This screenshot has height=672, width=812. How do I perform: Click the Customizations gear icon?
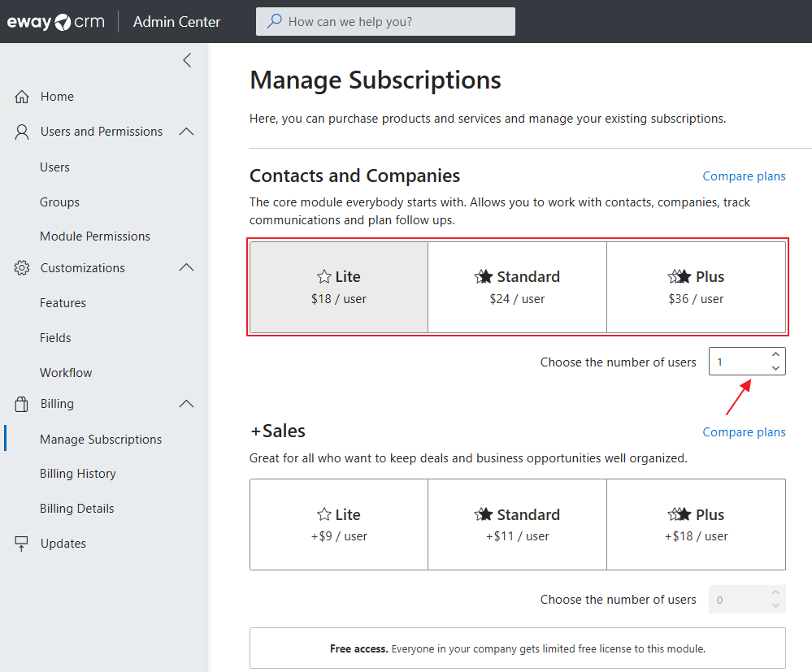22,268
